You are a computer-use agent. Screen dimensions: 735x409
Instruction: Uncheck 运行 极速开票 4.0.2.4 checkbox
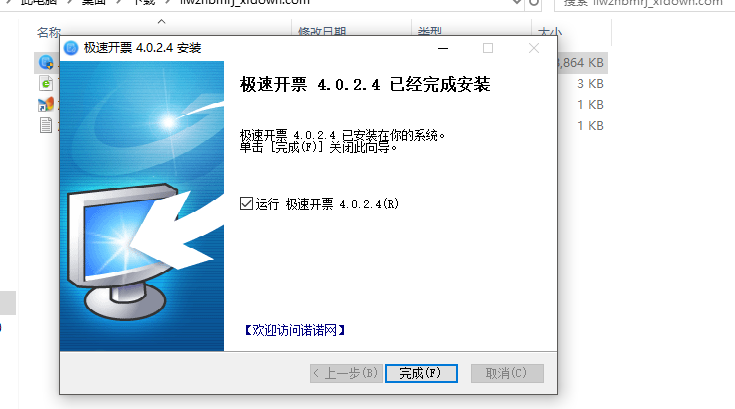(x=246, y=204)
